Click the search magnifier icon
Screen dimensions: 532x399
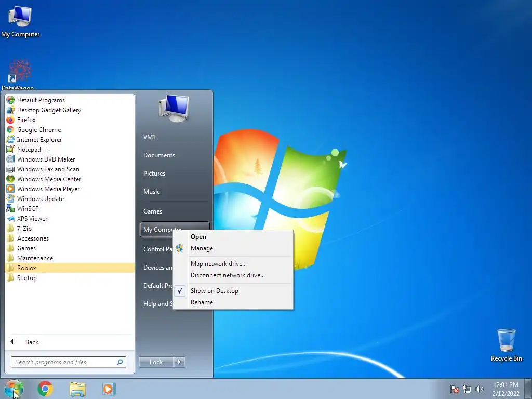120,362
